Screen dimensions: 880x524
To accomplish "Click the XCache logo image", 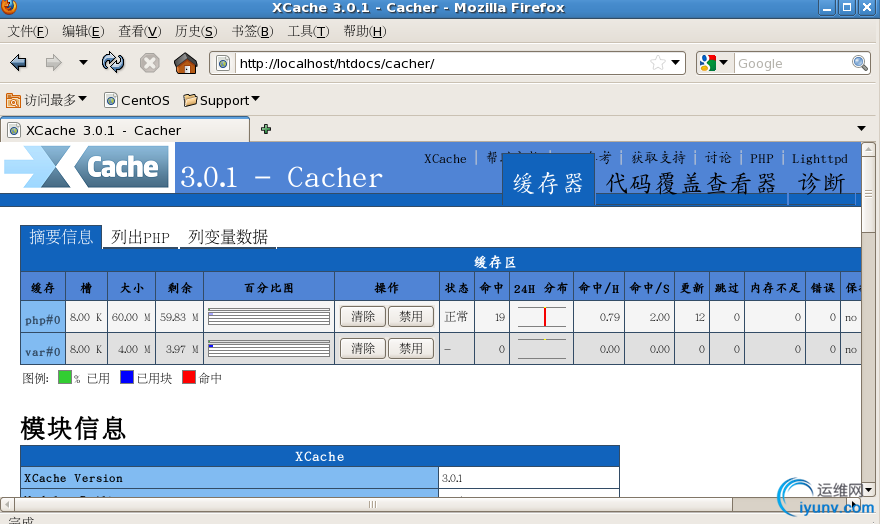I will click(x=87, y=167).
